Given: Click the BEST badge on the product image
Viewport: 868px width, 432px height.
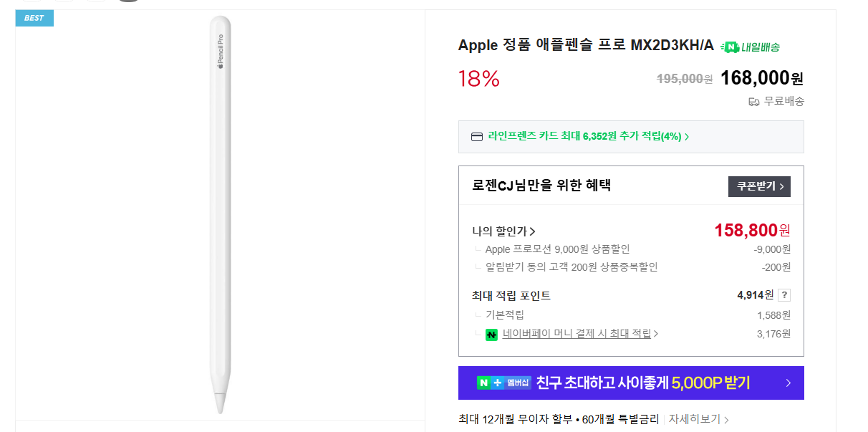Looking at the screenshot, I should [34, 18].
